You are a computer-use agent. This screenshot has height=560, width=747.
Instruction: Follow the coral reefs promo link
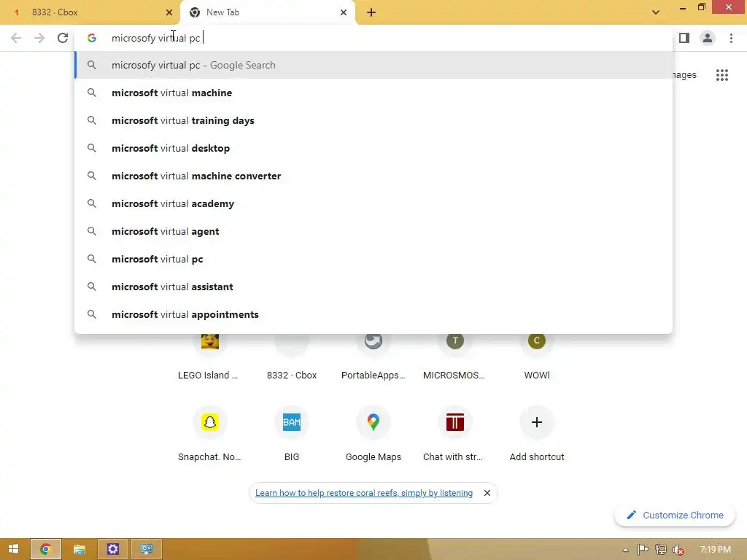[364, 493]
